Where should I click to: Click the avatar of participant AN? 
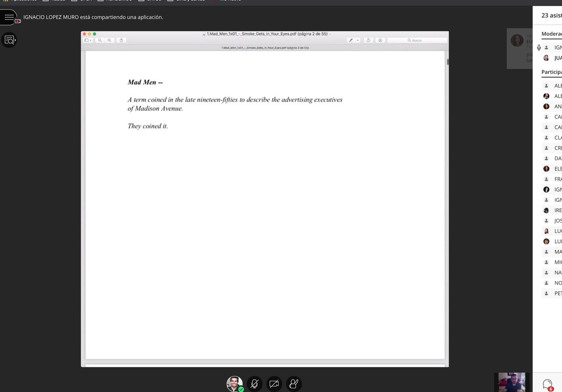point(546,106)
